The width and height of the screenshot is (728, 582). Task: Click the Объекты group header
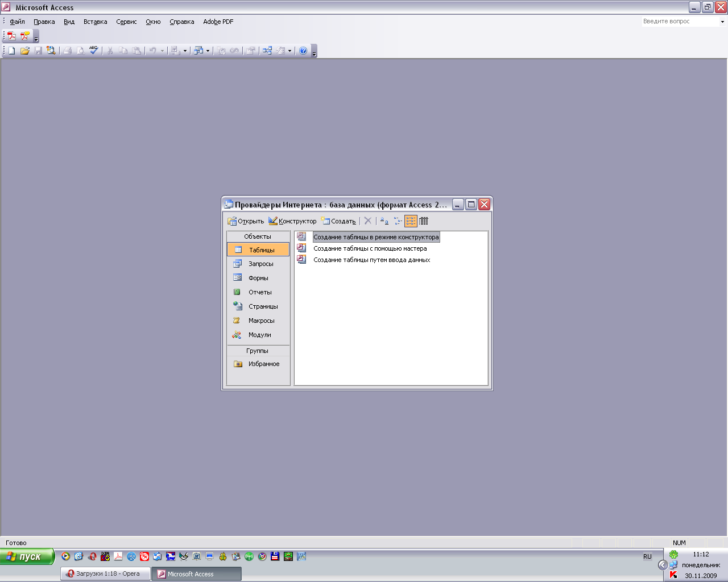[x=258, y=236]
